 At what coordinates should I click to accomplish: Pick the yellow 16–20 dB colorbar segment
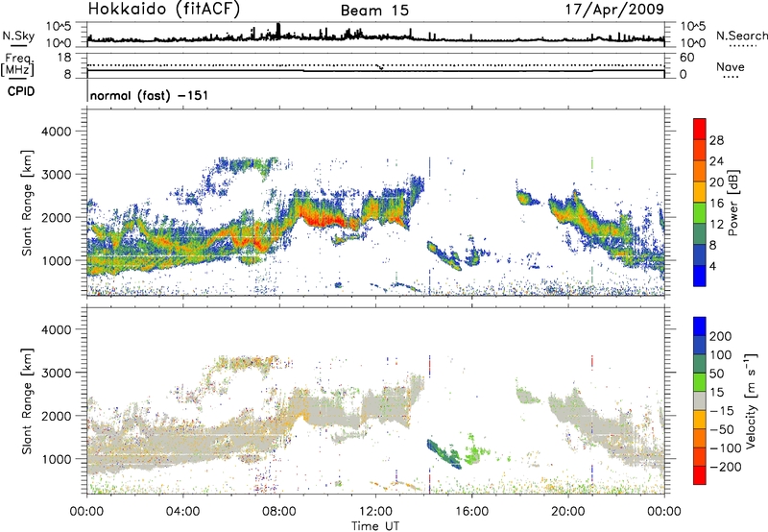click(x=700, y=192)
